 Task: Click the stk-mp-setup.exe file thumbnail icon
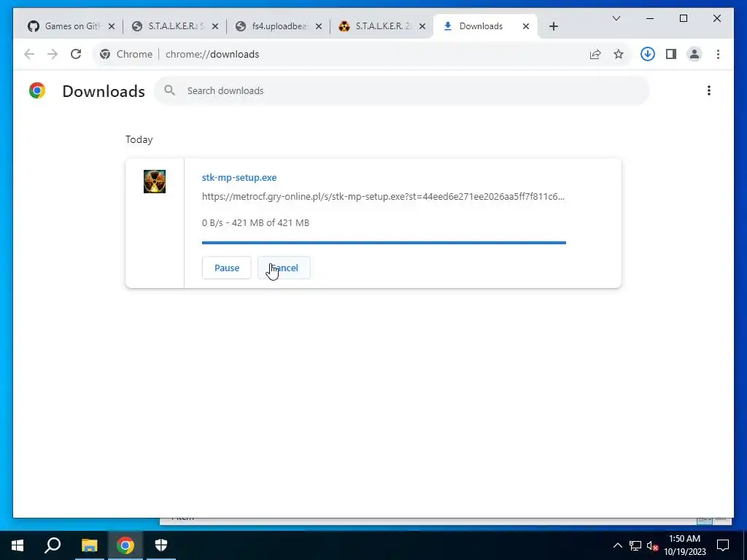[x=155, y=182]
